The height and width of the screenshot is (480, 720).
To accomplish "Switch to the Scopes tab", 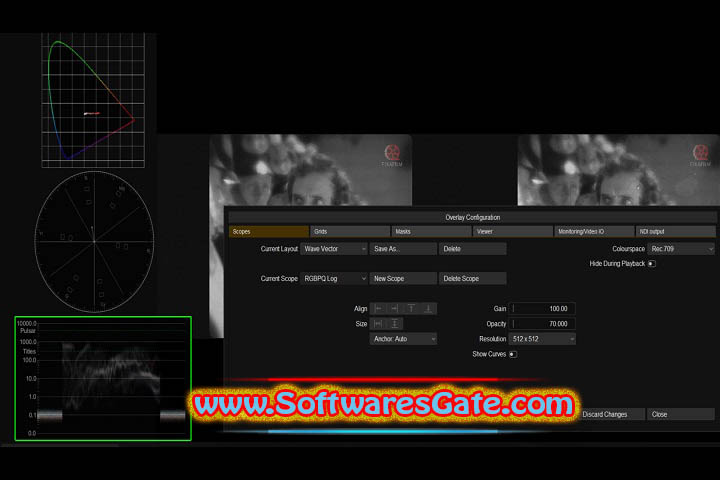I will pos(269,232).
